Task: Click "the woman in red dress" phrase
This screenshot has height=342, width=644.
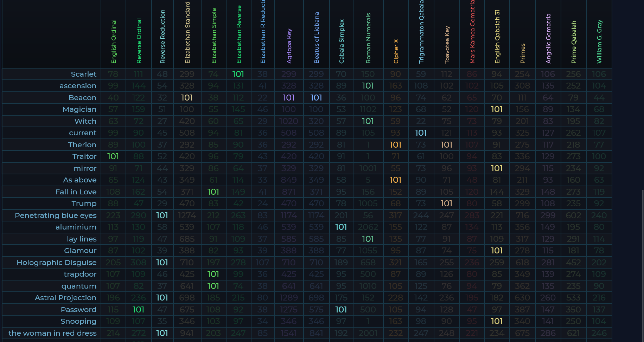Action: (52, 333)
